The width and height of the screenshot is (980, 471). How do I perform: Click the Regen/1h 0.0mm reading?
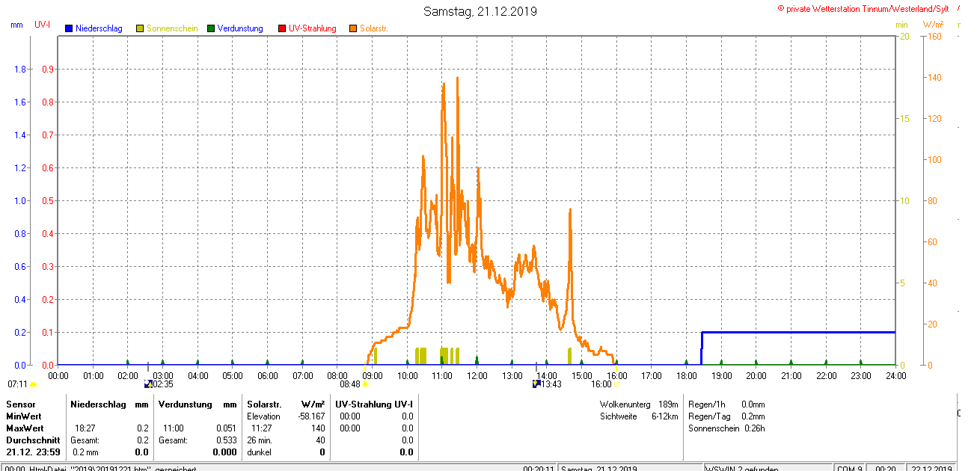[x=726, y=404]
